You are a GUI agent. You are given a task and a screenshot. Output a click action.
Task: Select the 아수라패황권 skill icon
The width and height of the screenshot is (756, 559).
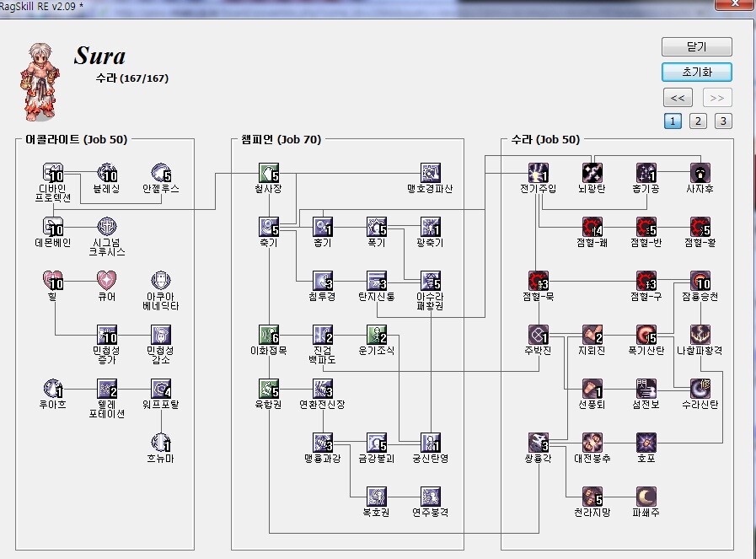pyautogui.click(x=431, y=280)
